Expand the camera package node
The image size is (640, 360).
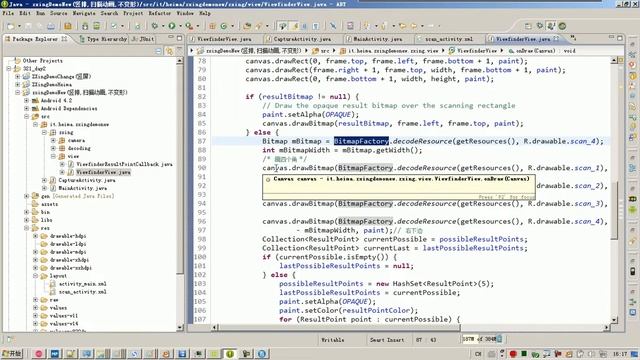53,140
